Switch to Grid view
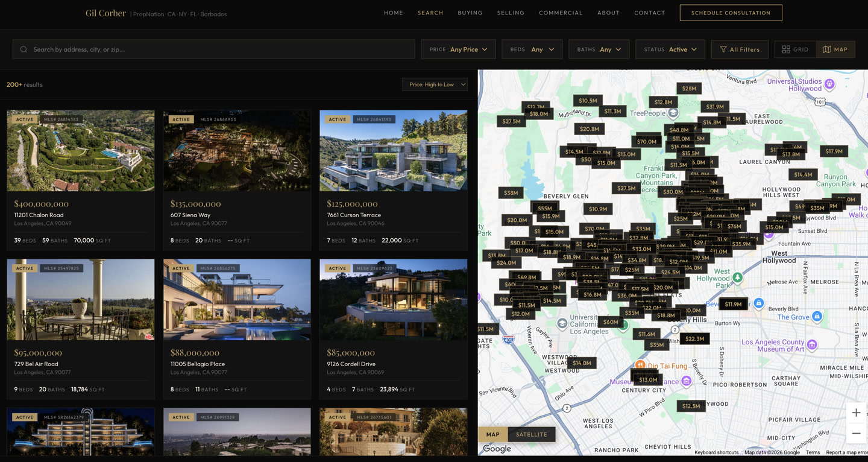The width and height of the screenshot is (868, 462). tap(796, 49)
